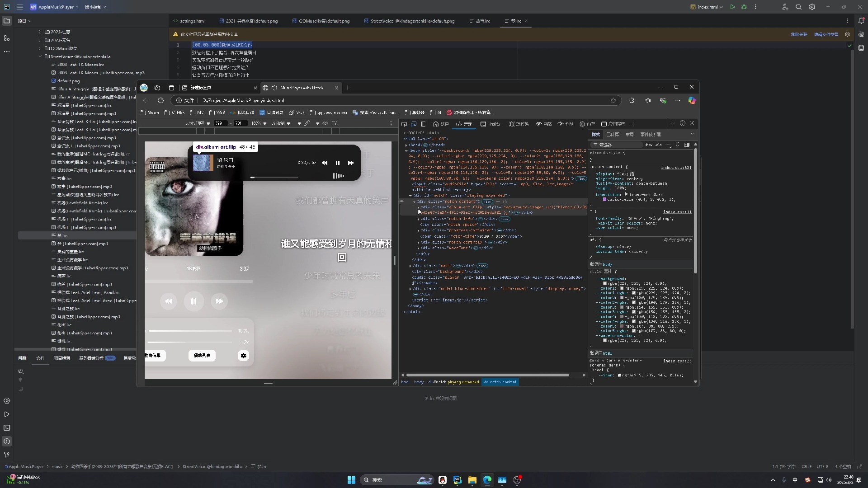
Task: Rewind to previous track in notch player
Action: click(x=325, y=163)
